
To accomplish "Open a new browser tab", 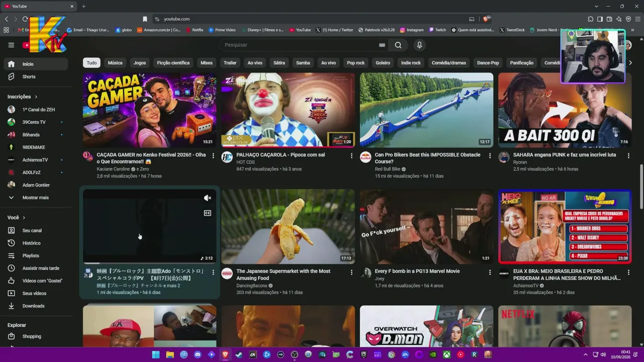I will point(84,6).
